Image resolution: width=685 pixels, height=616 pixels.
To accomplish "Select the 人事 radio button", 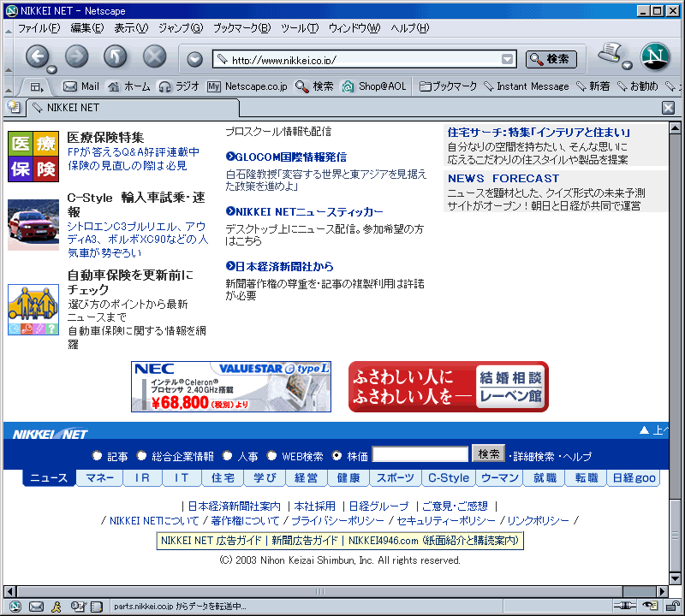I will pyautogui.click(x=227, y=456).
